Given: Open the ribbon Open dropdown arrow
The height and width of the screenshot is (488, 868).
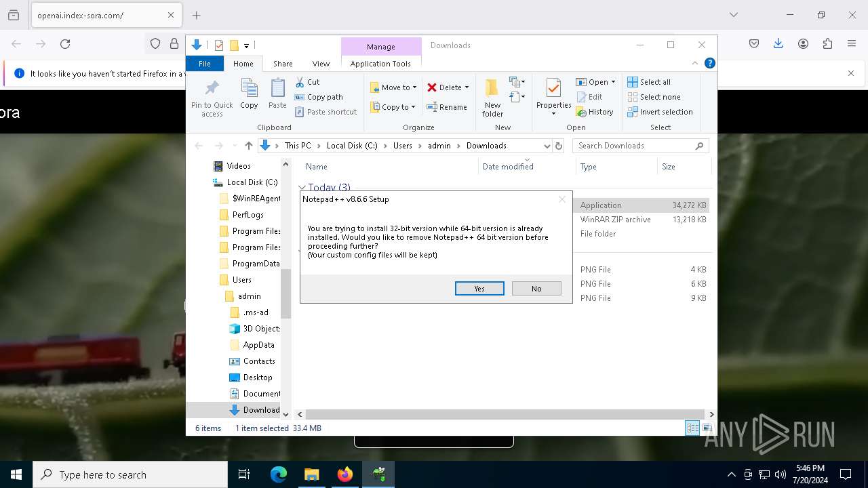Looking at the screenshot, I should (x=613, y=82).
